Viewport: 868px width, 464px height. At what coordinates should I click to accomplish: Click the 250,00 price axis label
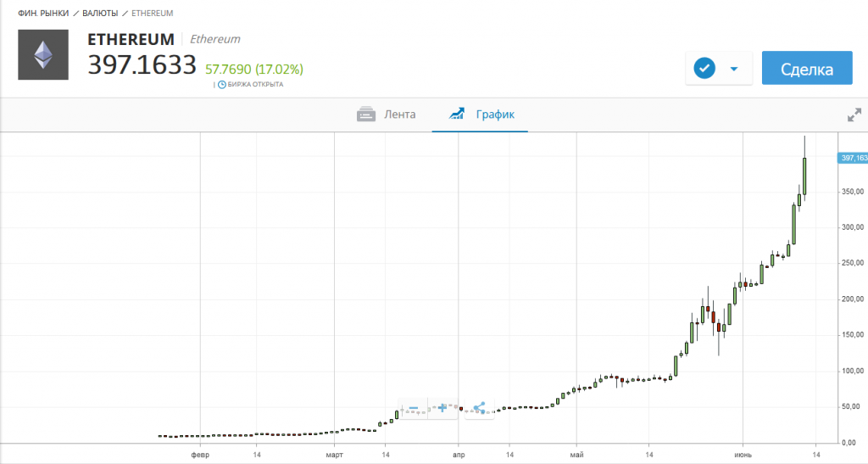[853, 263]
